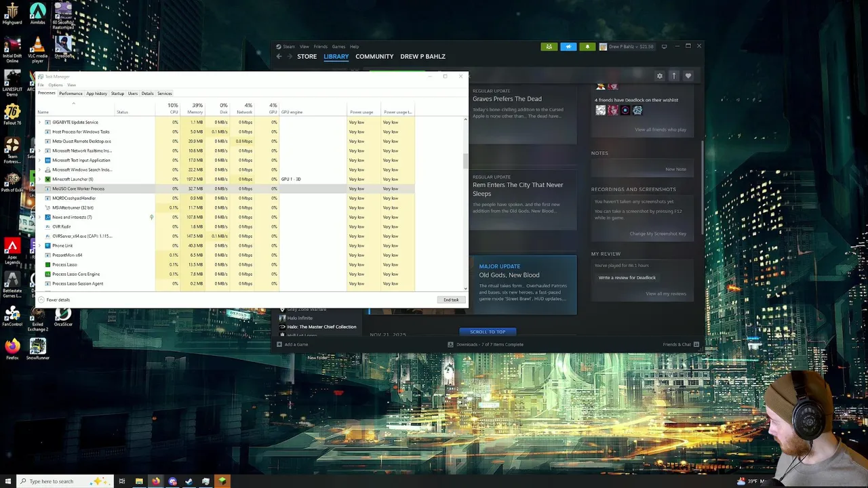
Task: Click View all friends who play
Action: pyautogui.click(x=660, y=129)
